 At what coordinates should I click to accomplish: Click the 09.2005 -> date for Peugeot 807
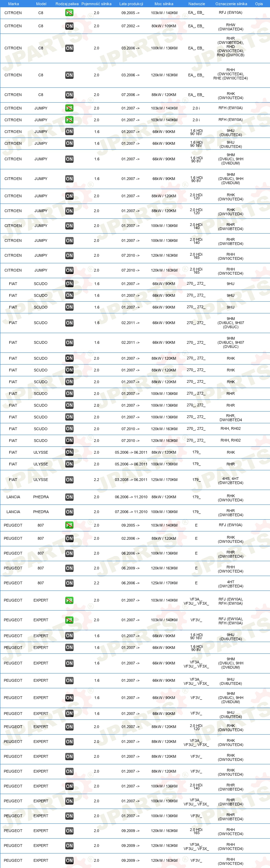coord(131,525)
